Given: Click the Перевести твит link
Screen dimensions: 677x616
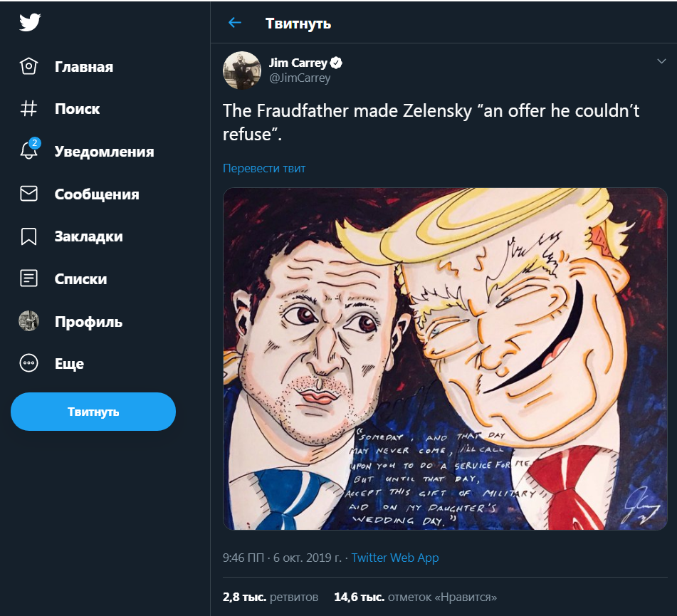Looking at the screenshot, I should tap(264, 169).
